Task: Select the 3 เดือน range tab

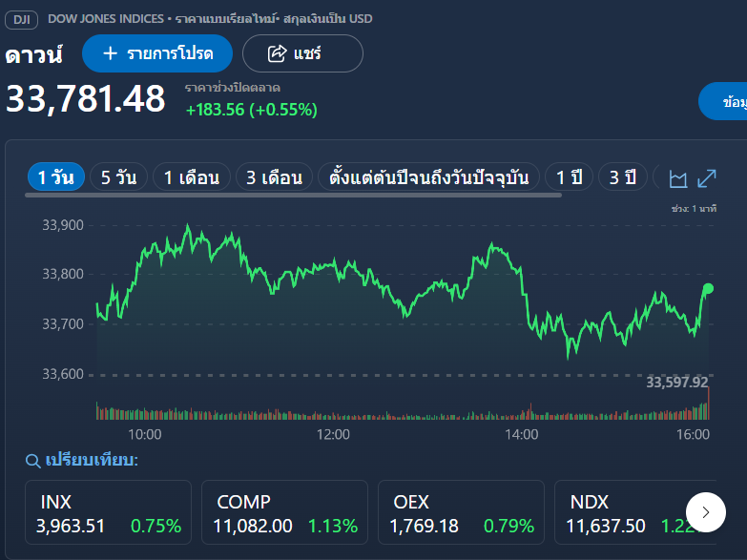Action: (274, 177)
